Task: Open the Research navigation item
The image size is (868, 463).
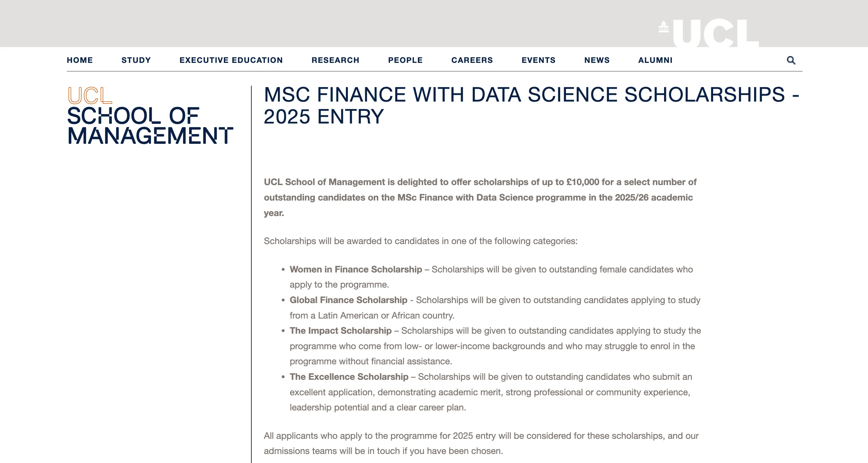Action: coord(335,60)
